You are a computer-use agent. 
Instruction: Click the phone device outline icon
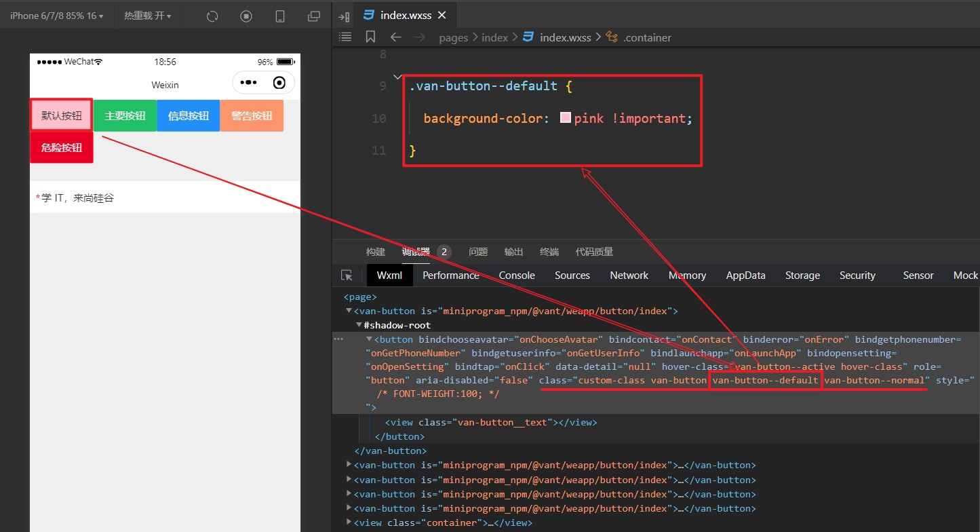(x=280, y=16)
